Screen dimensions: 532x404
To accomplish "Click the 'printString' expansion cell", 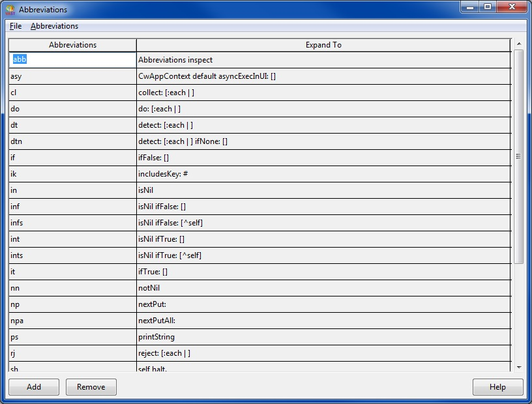I will 323,337.
